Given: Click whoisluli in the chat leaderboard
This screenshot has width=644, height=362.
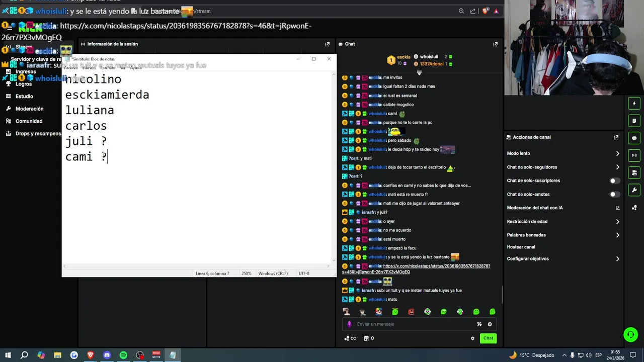Looking at the screenshot, I should click(429, 57).
